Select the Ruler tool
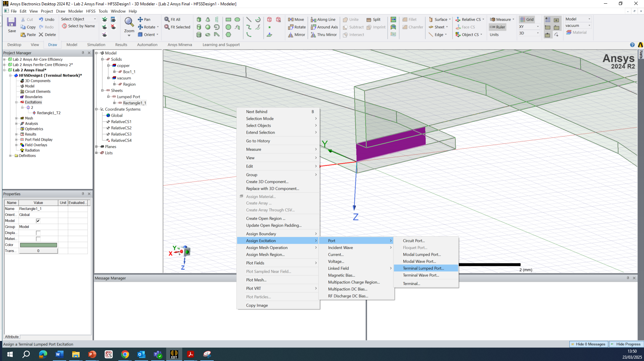Viewport: 644px width, 361px height. pyautogui.click(x=497, y=27)
